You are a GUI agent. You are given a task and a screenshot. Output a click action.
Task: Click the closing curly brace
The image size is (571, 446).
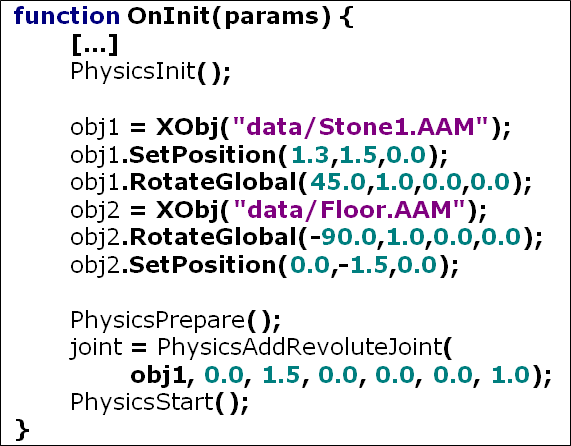pos(22,430)
